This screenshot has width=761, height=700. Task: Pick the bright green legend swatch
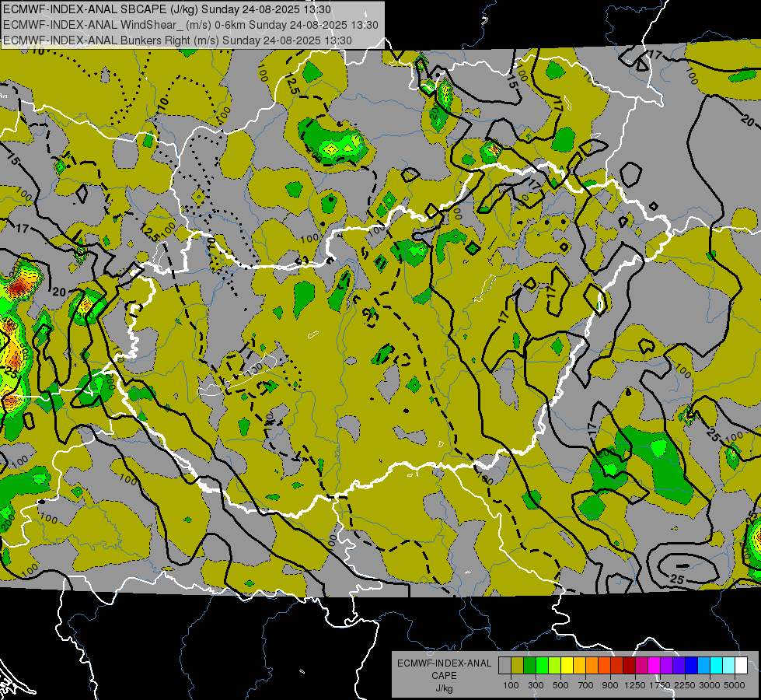(x=542, y=665)
